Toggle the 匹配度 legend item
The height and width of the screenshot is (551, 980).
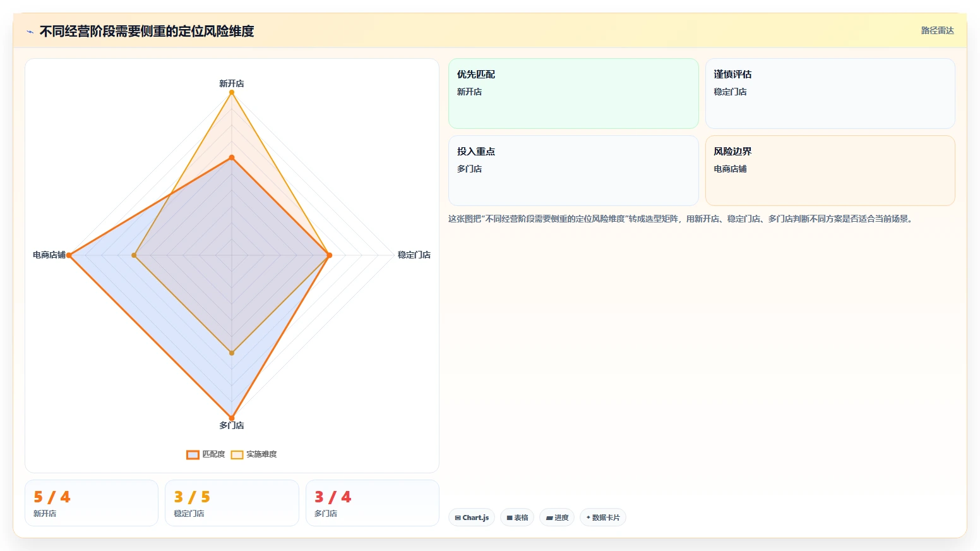pos(206,454)
